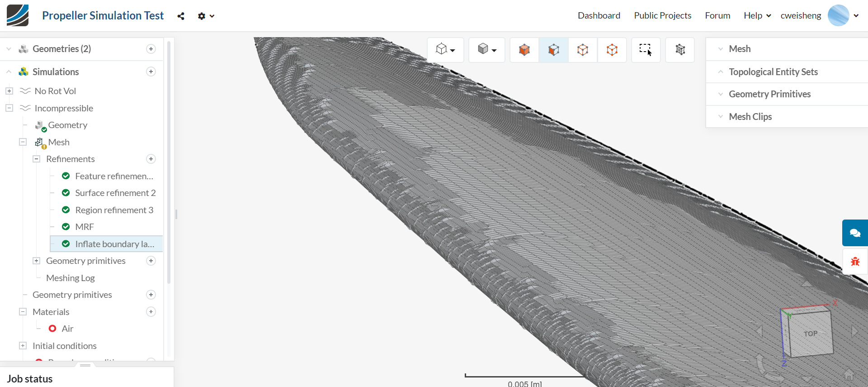Click the left arrow beside the orientation cube
Screen dimensions: 868x387
759,332
